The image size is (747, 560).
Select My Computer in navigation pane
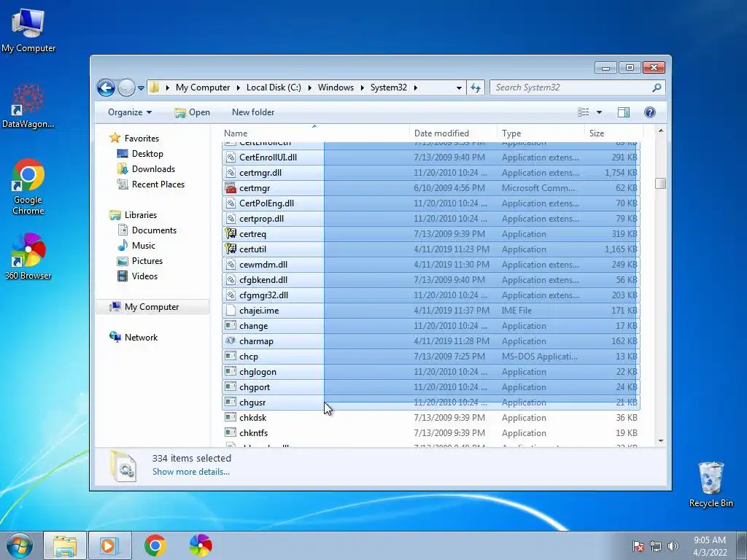coord(152,307)
